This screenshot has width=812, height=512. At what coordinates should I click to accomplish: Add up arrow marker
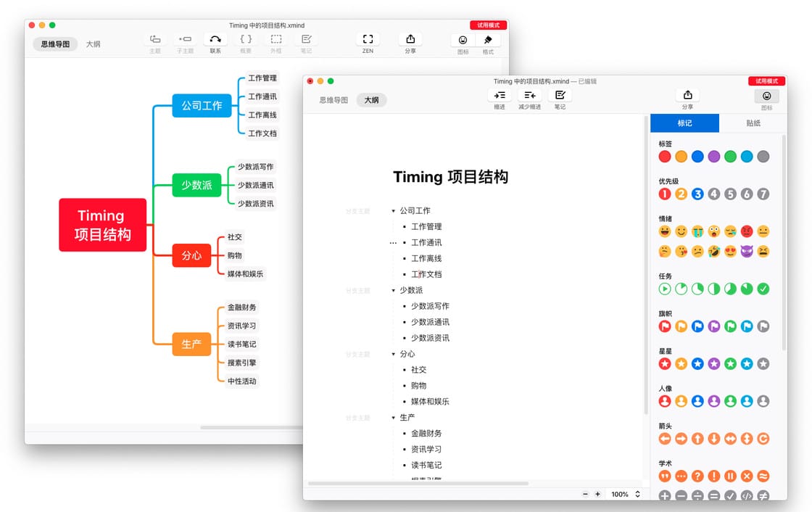tap(697, 439)
